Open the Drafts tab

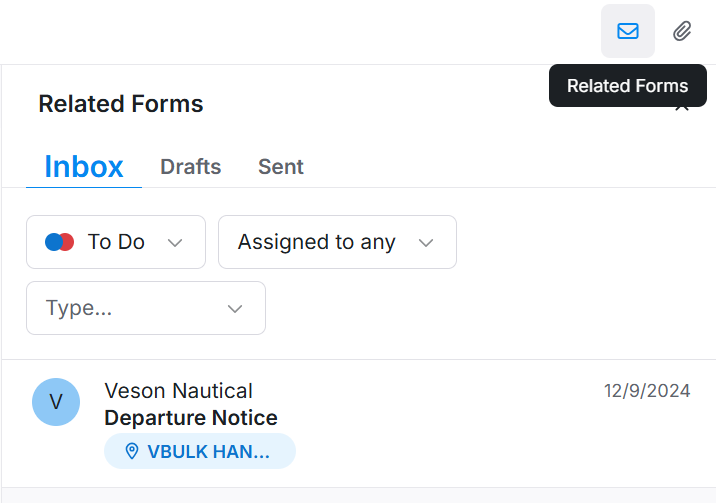point(190,167)
